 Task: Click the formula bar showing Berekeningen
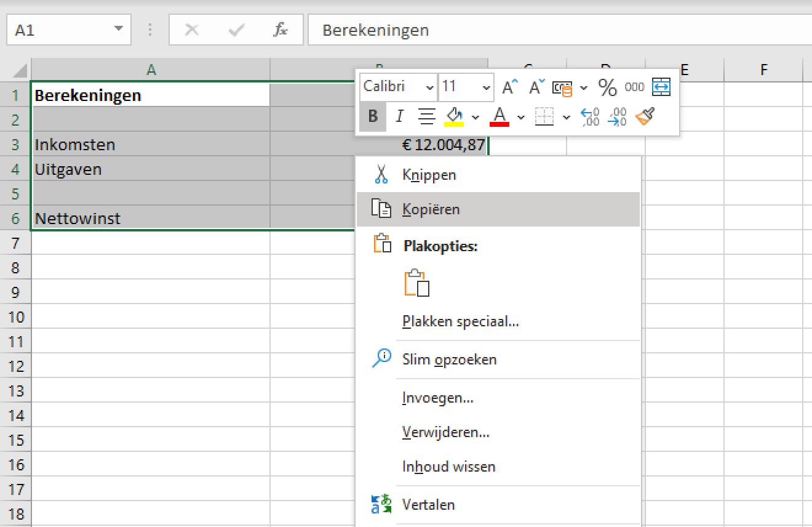click(x=554, y=30)
